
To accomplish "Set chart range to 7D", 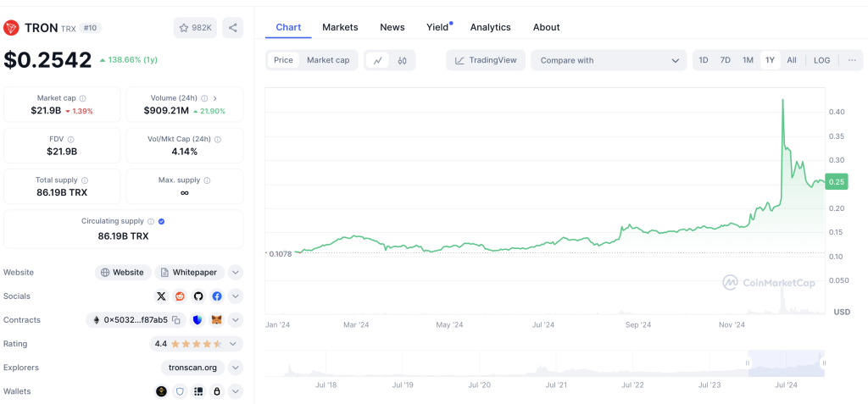I will [726, 60].
